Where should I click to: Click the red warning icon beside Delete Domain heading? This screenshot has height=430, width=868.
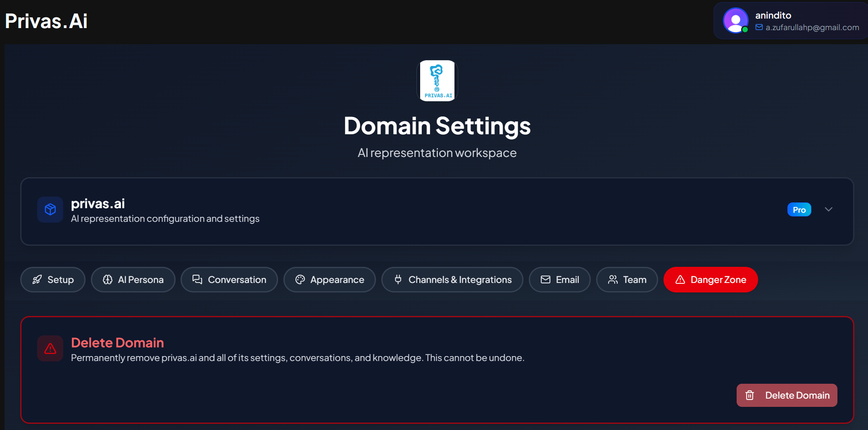(x=50, y=349)
